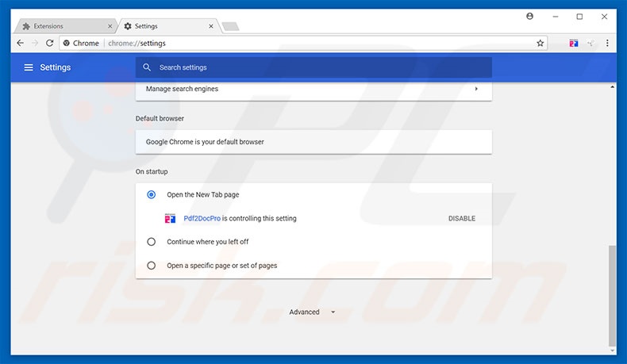Viewport: 627px width, 364px height.
Task: Switch to the Extensions tab
Action: [66, 26]
